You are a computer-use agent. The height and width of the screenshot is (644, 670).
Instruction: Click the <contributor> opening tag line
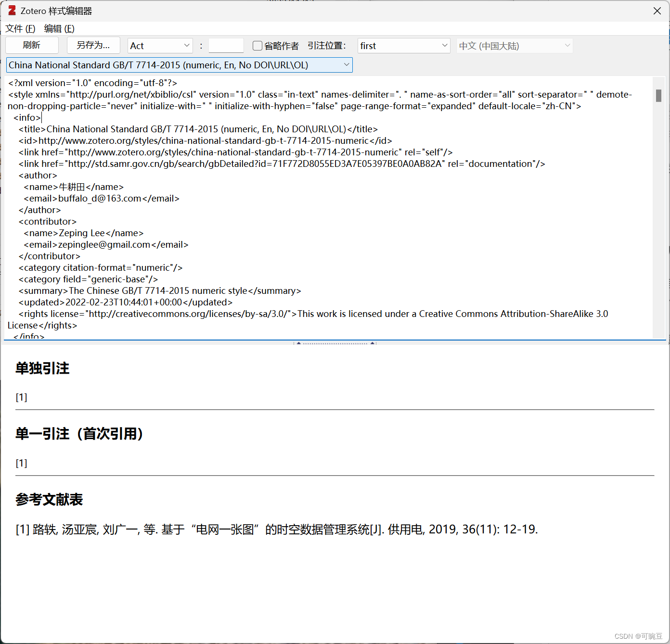click(48, 221)
